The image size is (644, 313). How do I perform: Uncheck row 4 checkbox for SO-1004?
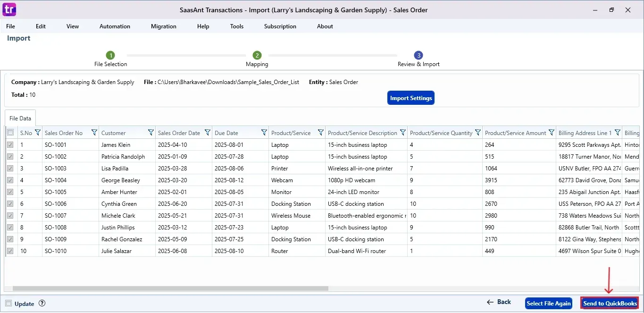coord(10,180)
